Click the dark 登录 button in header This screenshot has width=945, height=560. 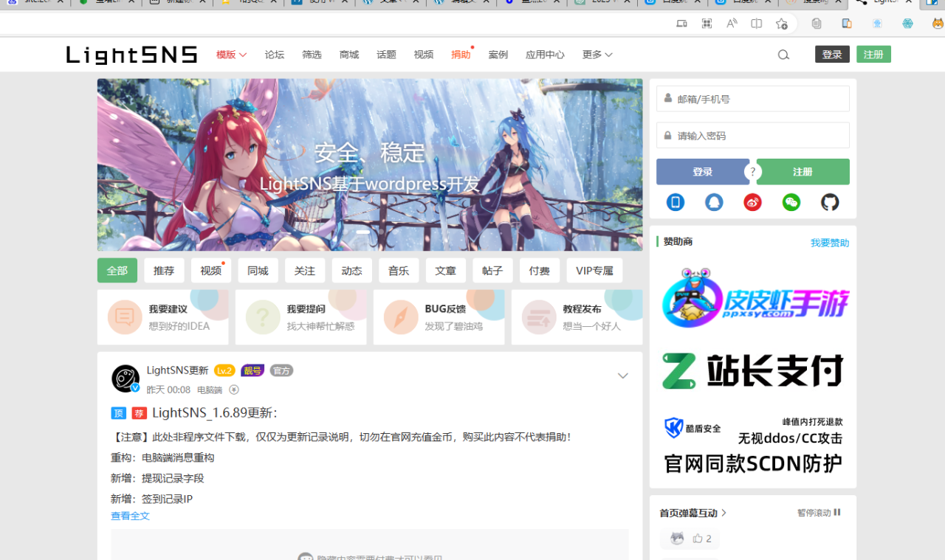832,55
